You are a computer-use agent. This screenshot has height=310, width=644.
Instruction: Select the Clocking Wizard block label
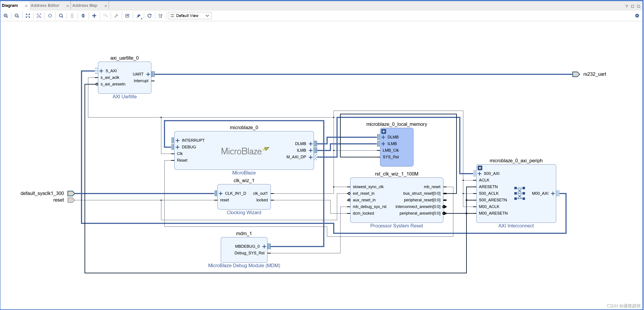click(x=244, y=212)
